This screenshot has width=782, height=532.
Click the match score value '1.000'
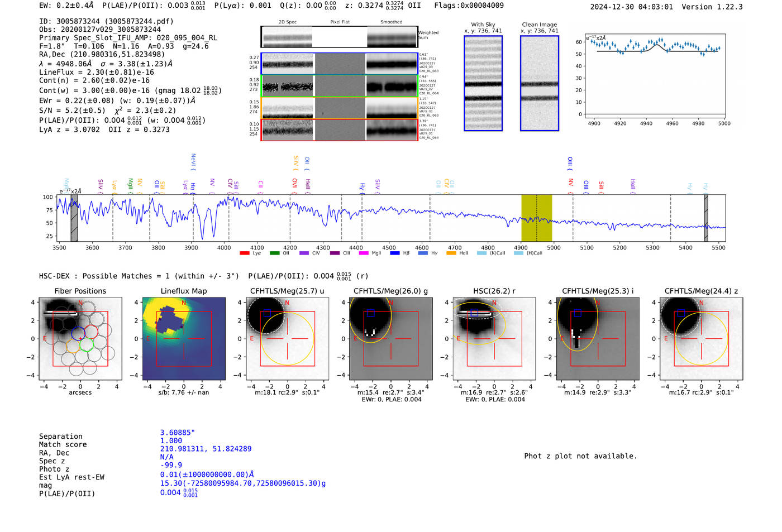pyautogui.click(x=171, y=440)
